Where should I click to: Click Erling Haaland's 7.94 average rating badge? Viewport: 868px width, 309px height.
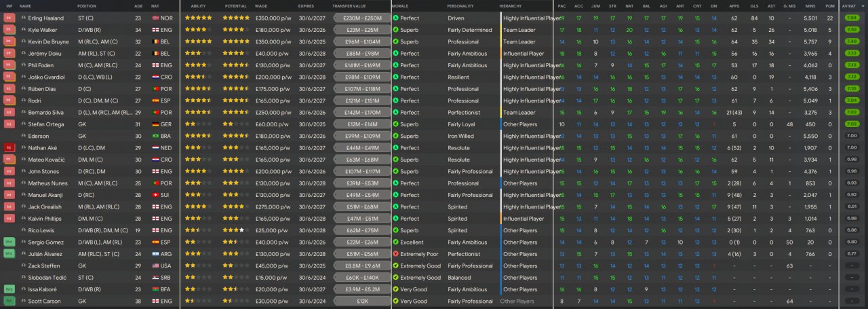coord(852,18)
